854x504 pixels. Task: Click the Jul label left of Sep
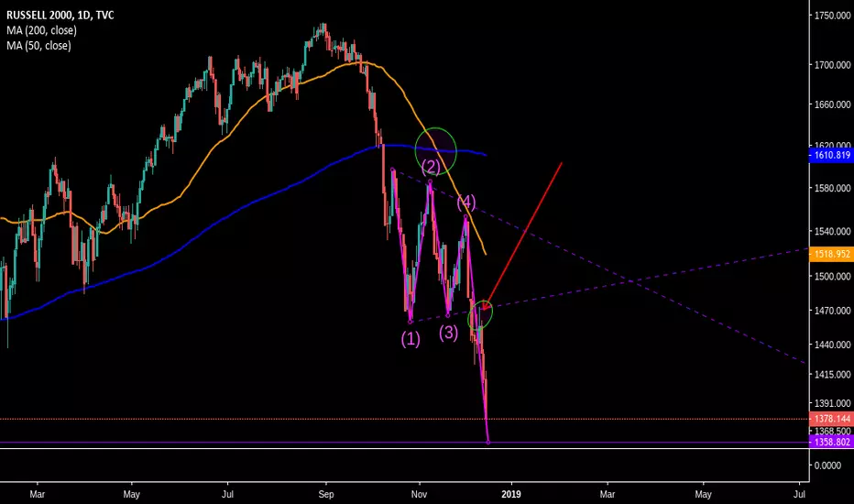click(227, 494)
